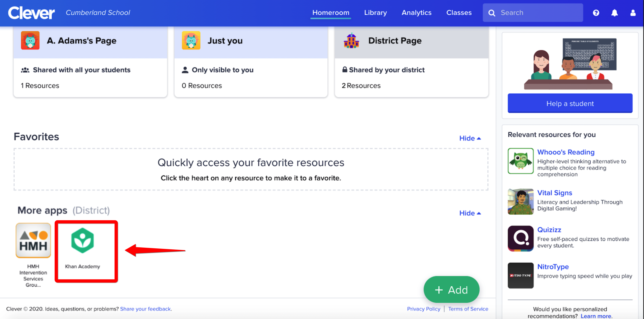Launch the Khan Academy app icon

83,240
